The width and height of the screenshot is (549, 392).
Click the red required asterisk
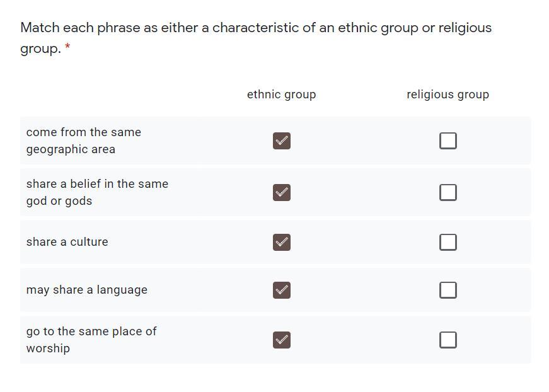(67, 48)
